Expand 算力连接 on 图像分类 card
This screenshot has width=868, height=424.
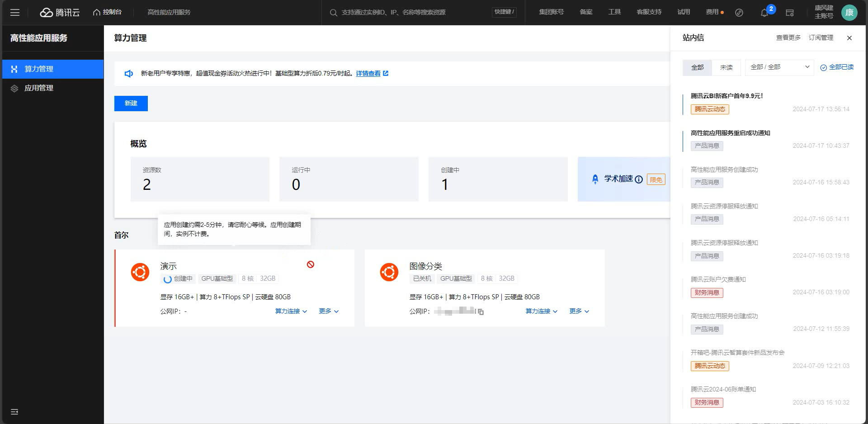542,311
